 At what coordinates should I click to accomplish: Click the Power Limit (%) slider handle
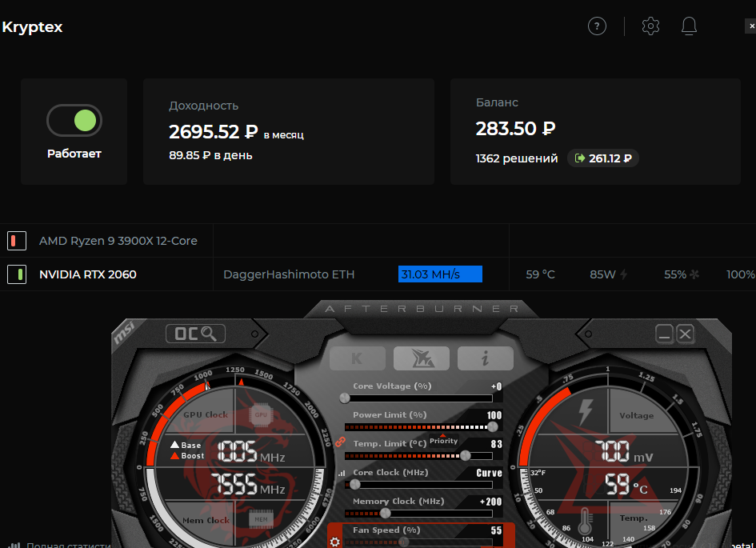pos(492,426)
